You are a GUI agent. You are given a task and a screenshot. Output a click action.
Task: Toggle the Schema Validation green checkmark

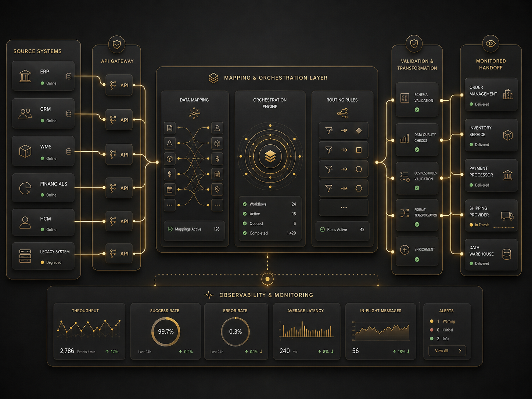coord(417,109)
